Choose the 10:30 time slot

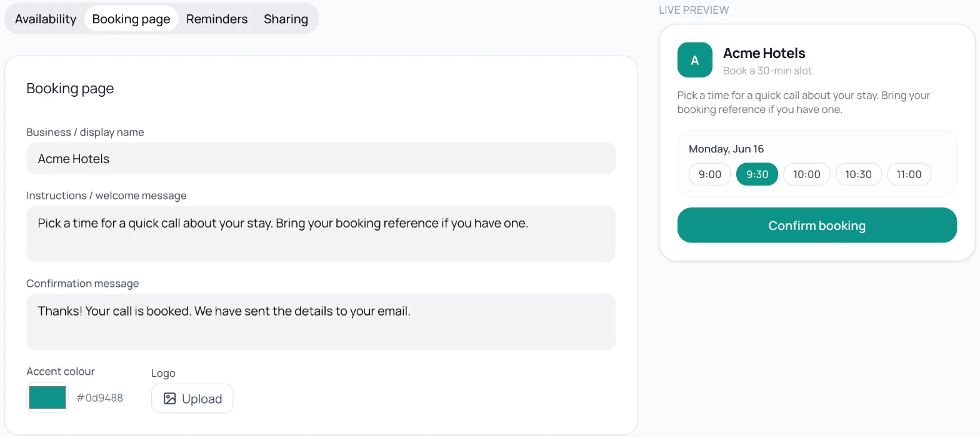[x=859, y=174]
